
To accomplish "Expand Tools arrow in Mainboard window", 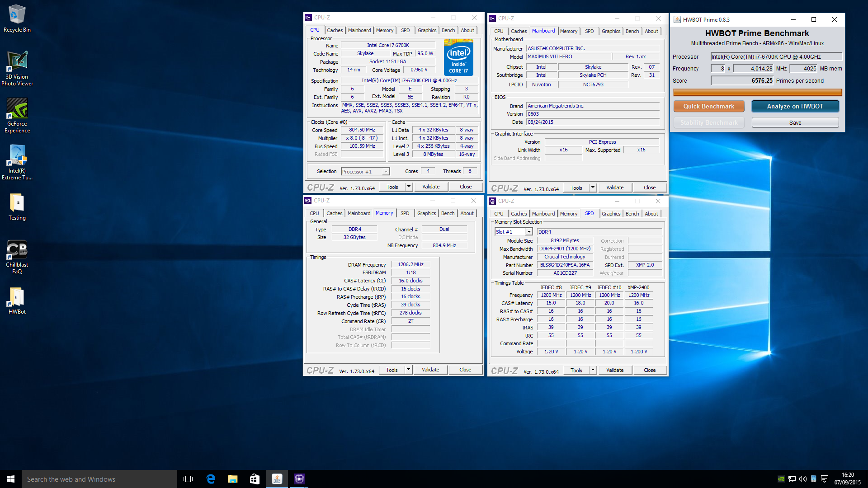I will (593, 188).
